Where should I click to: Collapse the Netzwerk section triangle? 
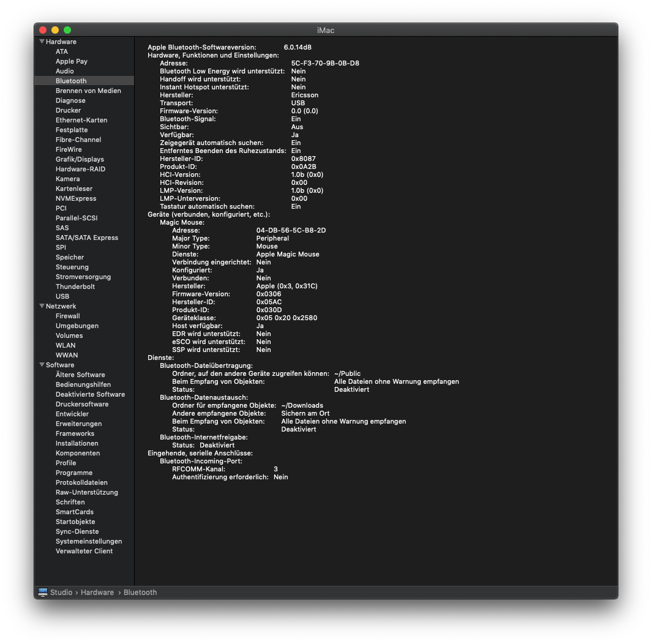point(42,306)
